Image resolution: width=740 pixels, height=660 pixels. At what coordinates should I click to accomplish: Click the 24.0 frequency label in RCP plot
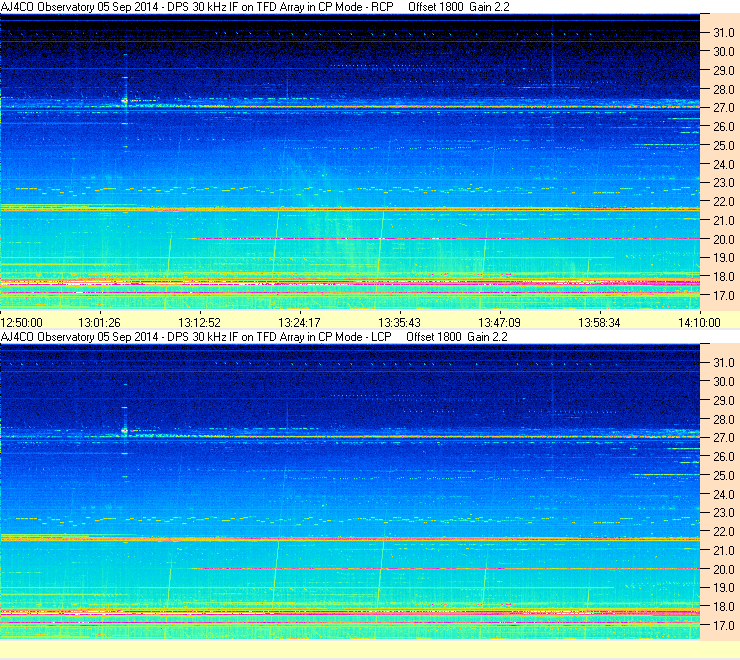(x=724, y=164)
